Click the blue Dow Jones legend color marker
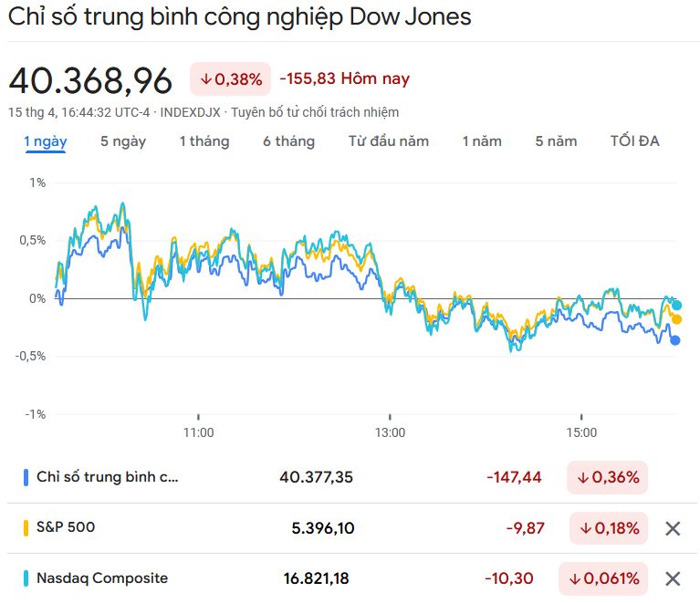This screenshot has height=603, width=700. pyautogui.click(x=26, y=477)
